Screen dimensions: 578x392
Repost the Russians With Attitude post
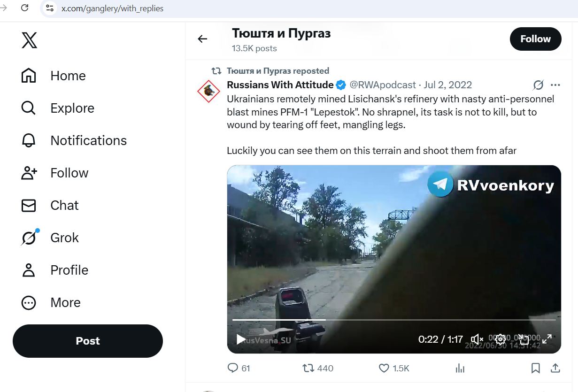click(308, 368)
